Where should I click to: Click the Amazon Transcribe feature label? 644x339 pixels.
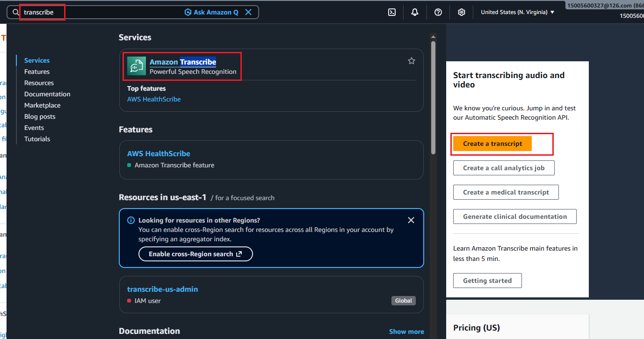[x=174, y=165]
